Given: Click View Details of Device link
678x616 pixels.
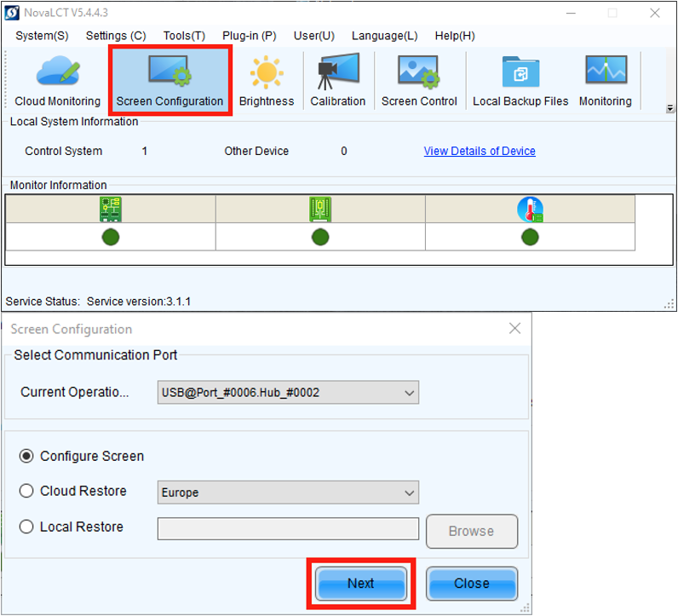Looking at the screenshot, I should (x=480, y=151).
